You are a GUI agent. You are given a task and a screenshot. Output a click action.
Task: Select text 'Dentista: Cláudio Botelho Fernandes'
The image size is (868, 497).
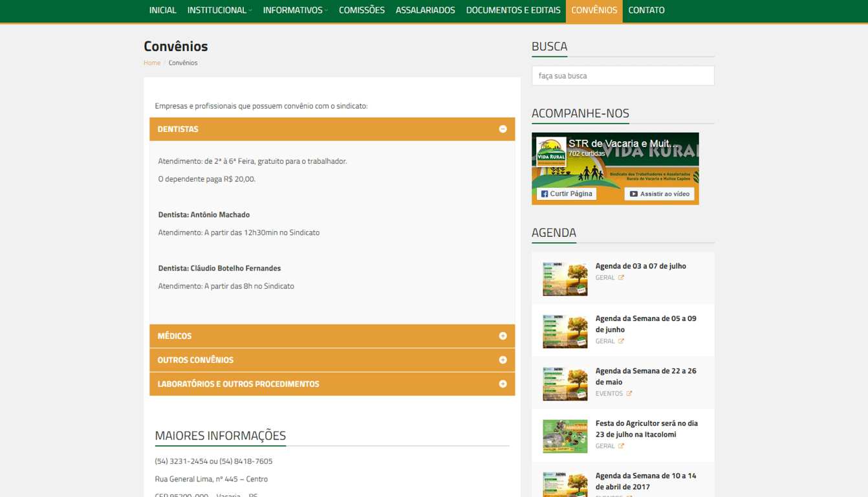click(219, 269)
